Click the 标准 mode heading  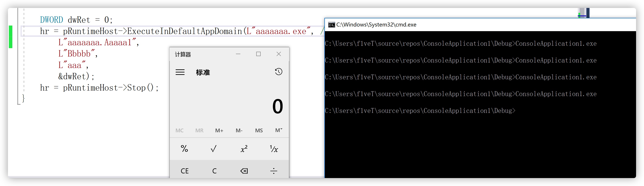coord(203,72)
